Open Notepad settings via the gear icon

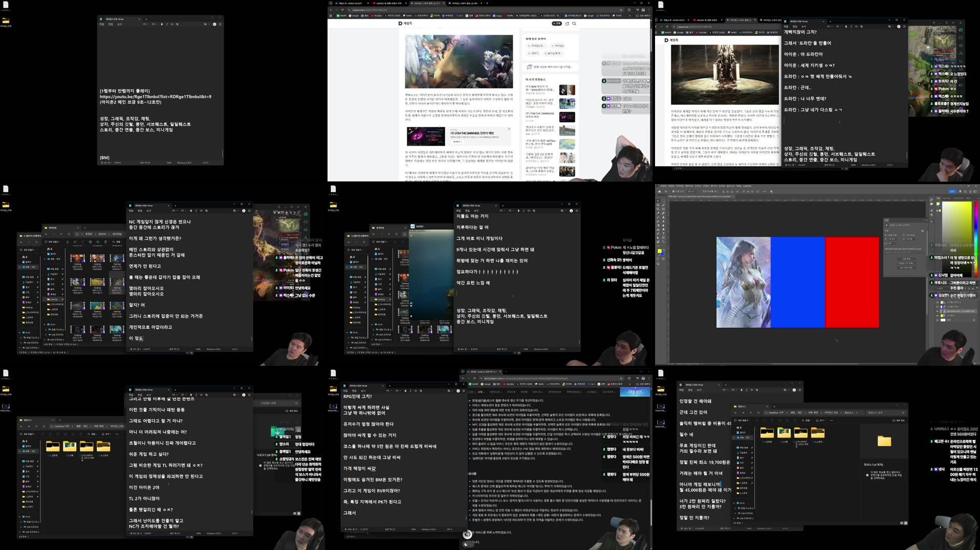point(220,24)
